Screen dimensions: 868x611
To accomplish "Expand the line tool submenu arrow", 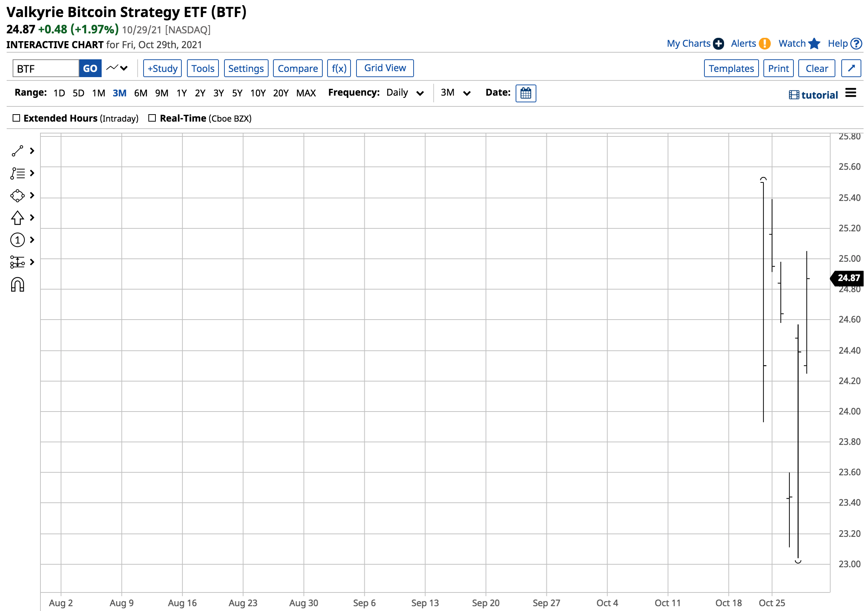I will click(32, 151).
